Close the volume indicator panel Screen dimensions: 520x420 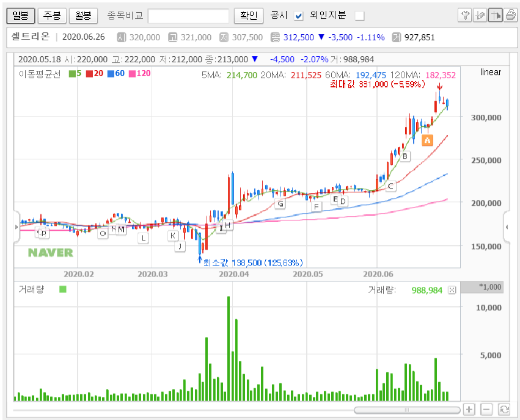point(452,290)
